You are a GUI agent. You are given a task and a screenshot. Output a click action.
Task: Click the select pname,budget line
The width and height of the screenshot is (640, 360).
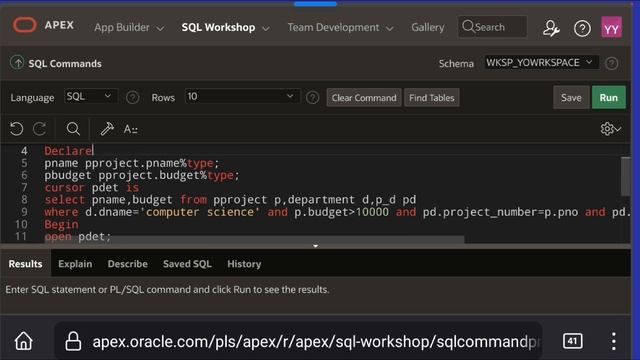pos(230,200)
